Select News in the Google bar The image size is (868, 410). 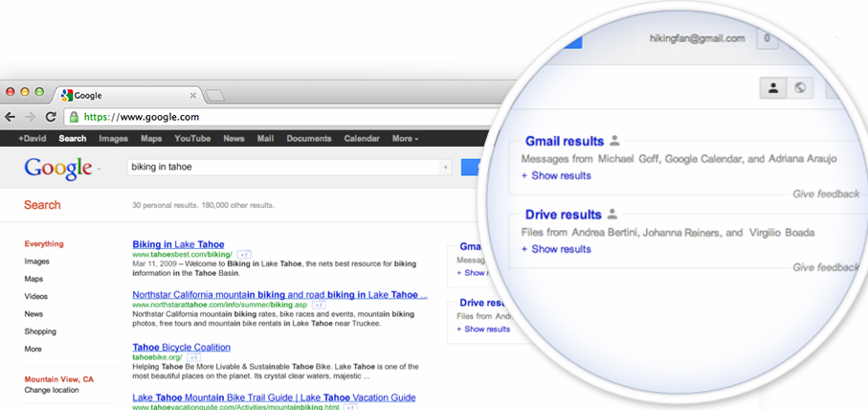tap(234, 139)
